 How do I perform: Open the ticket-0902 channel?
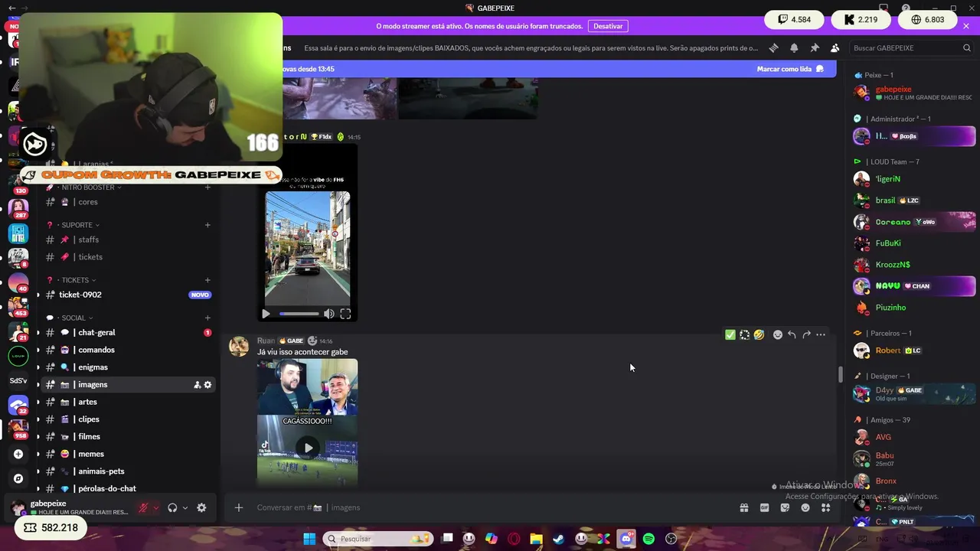click(x=128, y=295)
